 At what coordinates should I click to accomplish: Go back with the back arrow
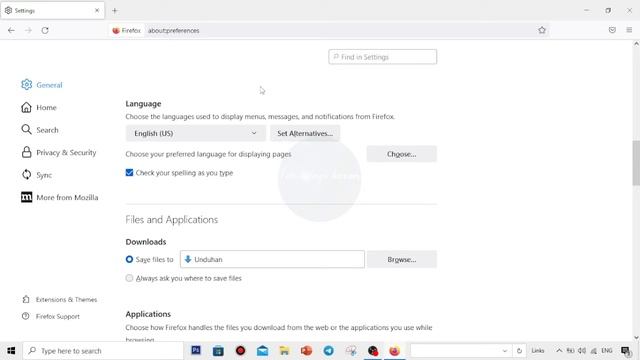tap(11, 30)
